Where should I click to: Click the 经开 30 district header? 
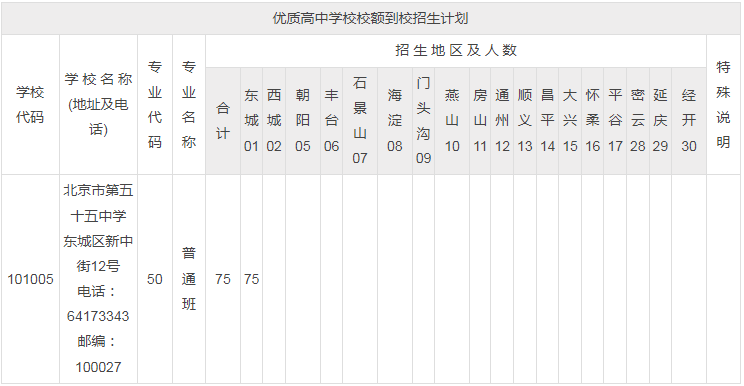[x=689, y=121]
